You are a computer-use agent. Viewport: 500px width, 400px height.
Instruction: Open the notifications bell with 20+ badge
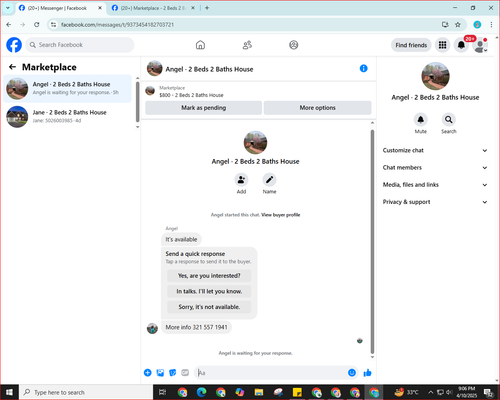[461, 45]
